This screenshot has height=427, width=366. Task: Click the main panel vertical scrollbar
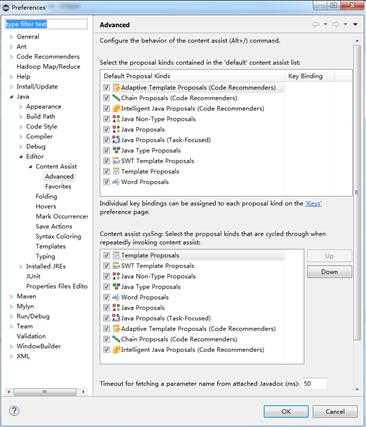pos(357,193)
